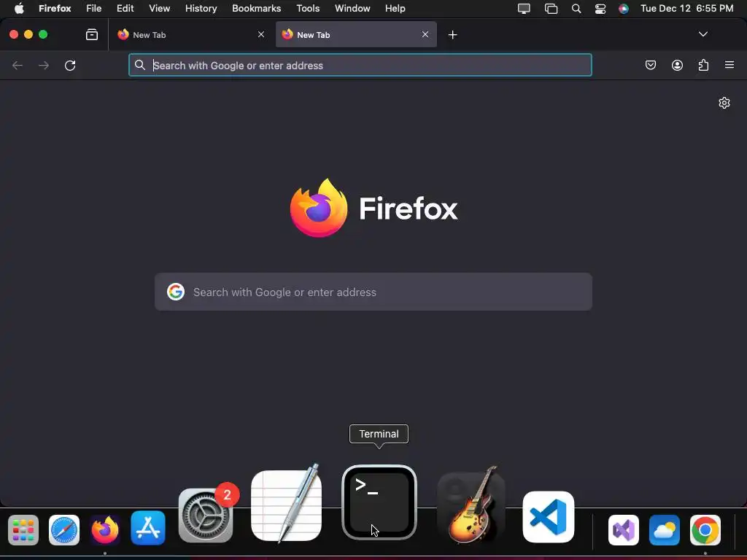
Task: Reload the current page
Action: pos(70,65)
